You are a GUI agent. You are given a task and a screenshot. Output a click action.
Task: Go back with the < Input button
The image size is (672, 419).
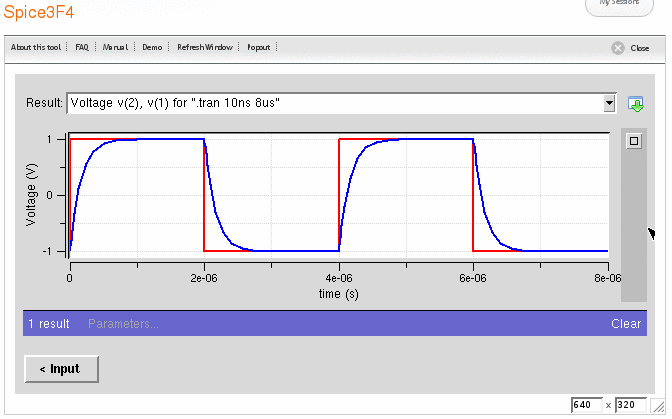61,369
